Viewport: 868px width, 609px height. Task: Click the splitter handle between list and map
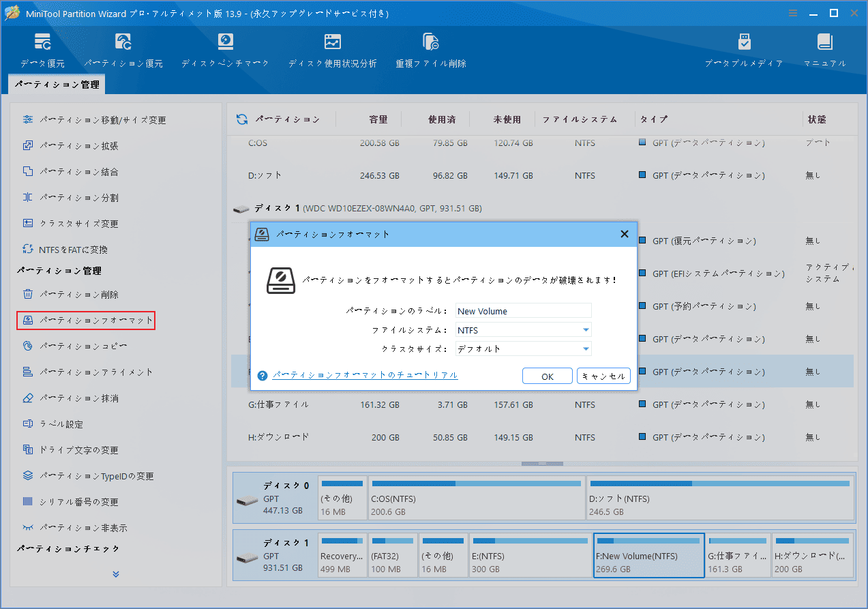[x=542, y=464]
